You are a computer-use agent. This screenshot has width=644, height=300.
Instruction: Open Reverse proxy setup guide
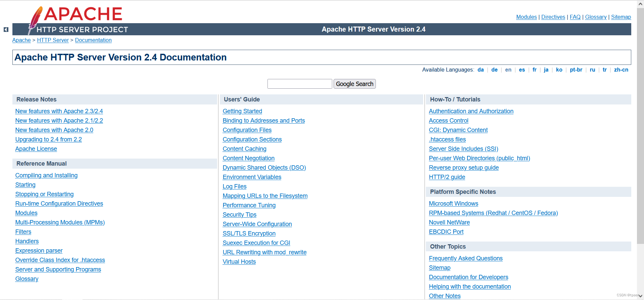click(x=464, y=168)
